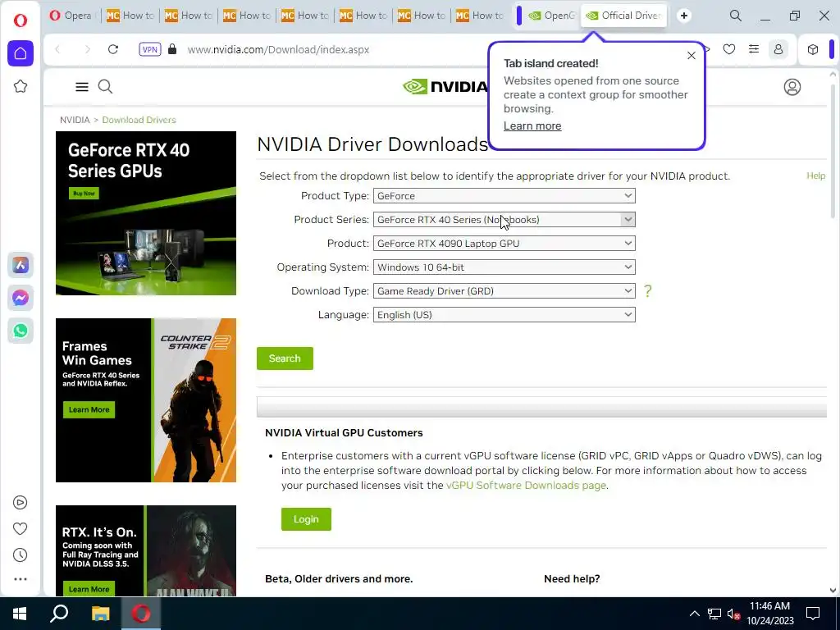Open a new tab with plus button
Screen dimensions: 840x630
[684, 16]
